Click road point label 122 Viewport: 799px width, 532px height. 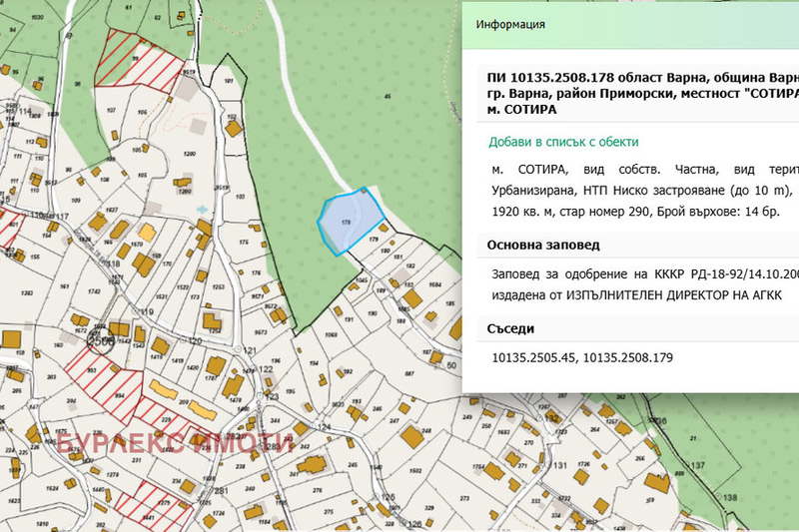click(266, 369)
